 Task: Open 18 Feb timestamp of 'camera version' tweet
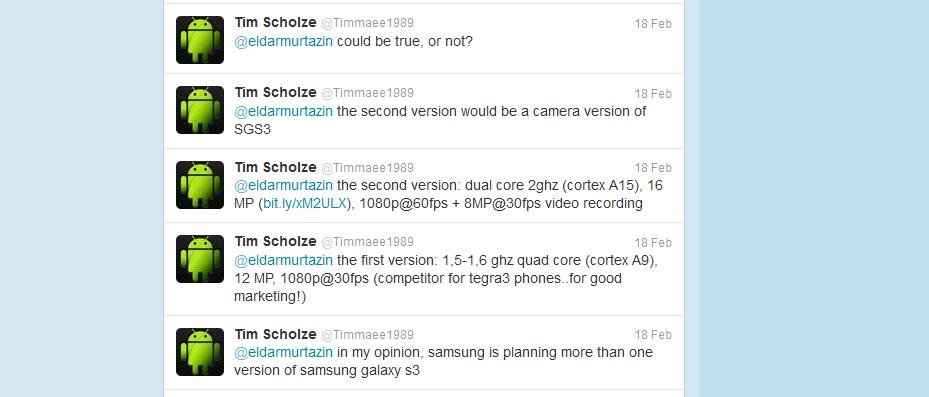point(653,94)
